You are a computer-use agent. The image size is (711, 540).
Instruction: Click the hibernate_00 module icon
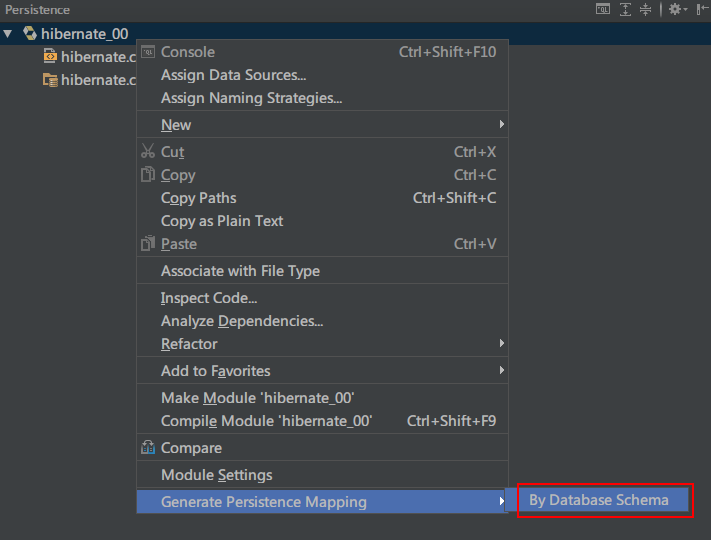tap(30, 33)
